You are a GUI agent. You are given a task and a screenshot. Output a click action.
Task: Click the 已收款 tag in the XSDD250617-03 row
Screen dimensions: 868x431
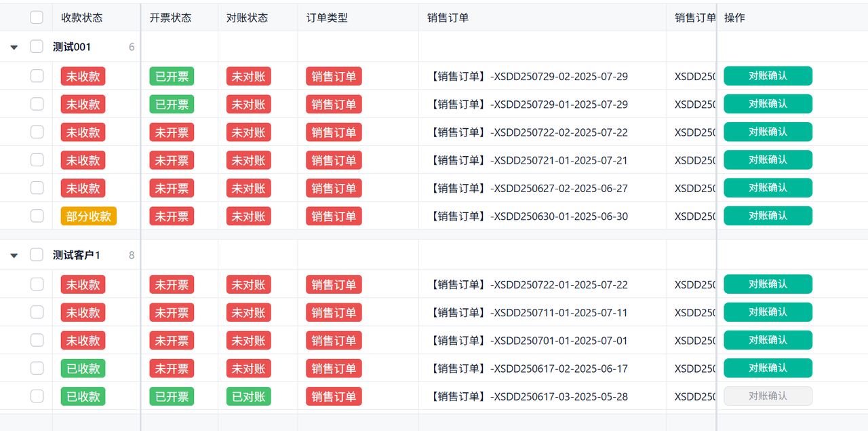[x=83, y=396]
